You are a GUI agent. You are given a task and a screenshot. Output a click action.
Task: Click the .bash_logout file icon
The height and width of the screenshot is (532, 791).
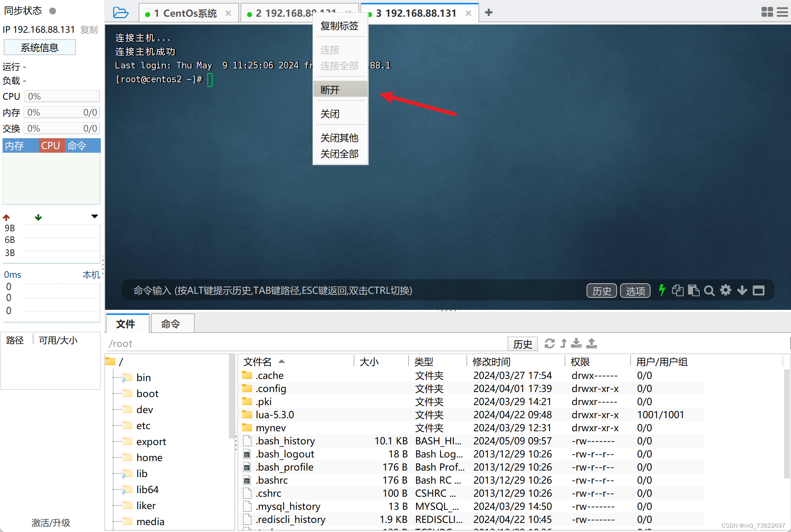point(247,454)
